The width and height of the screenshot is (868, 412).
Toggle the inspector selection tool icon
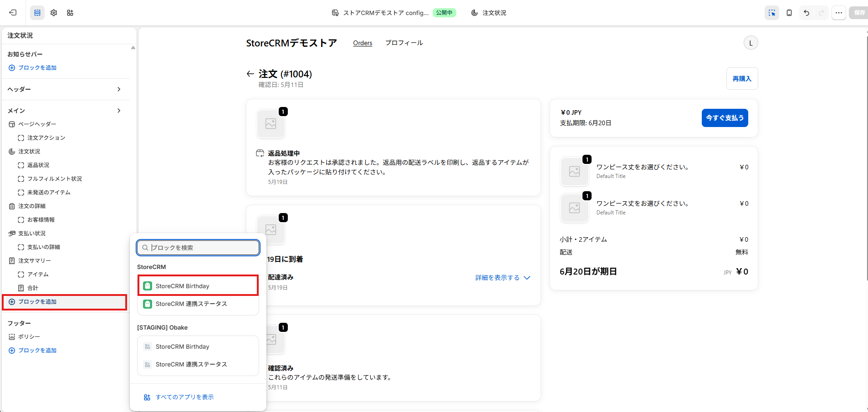(772, 13)
